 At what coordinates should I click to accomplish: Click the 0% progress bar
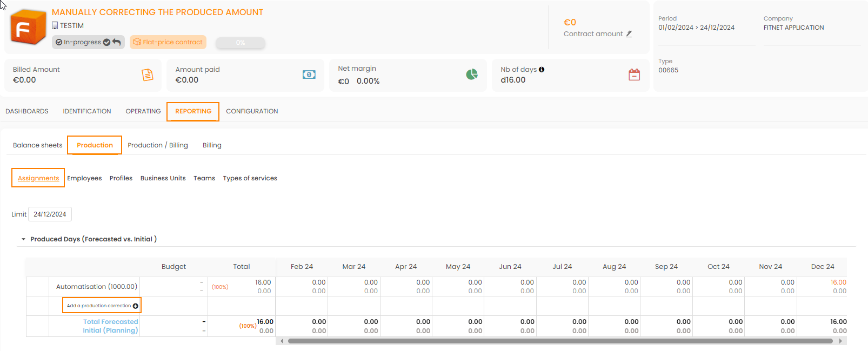point(241,43)
